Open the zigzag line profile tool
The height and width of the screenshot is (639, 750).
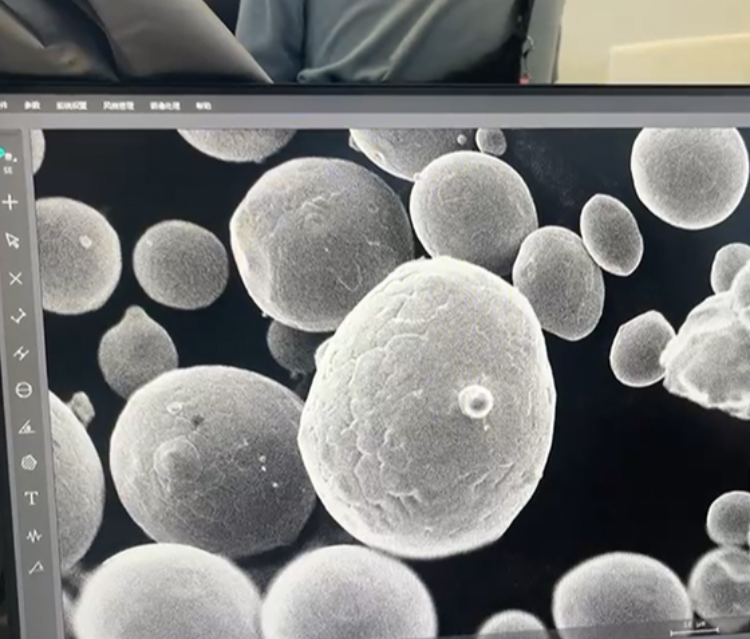point(34,535)
